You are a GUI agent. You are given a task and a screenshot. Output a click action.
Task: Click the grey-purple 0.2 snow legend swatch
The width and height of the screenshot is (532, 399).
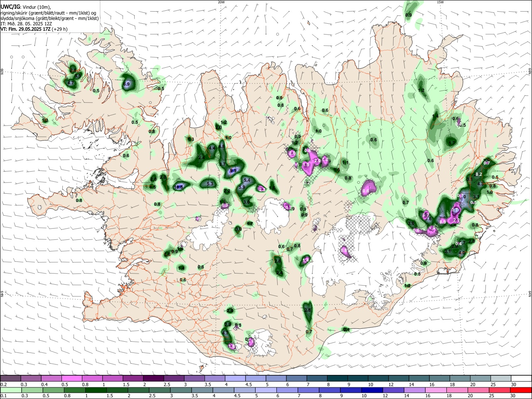tap(10, 379)
